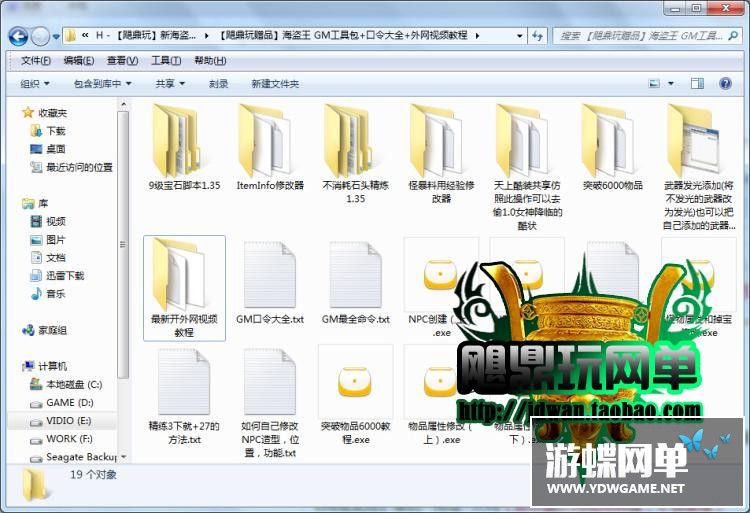The image size is (750, 513).
Task: Open the 编辑(E) menu
Action: [x=78, y=61]
